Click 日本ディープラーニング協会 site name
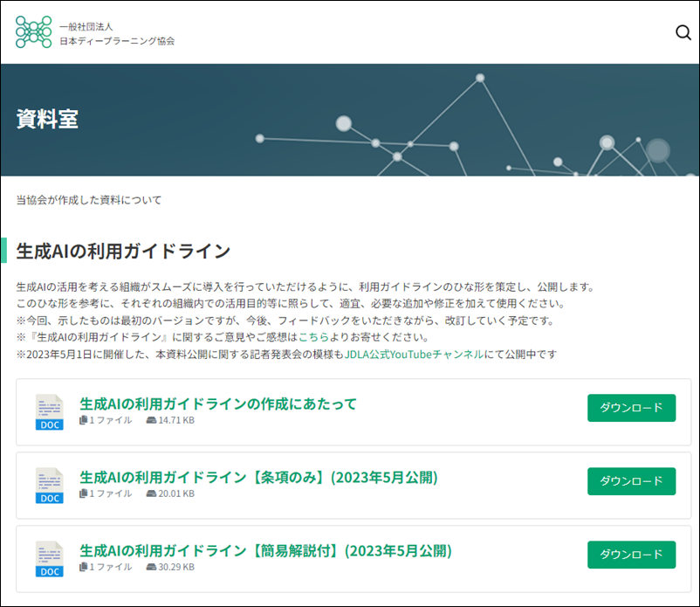The image size is (700, 607). point(117,41)
